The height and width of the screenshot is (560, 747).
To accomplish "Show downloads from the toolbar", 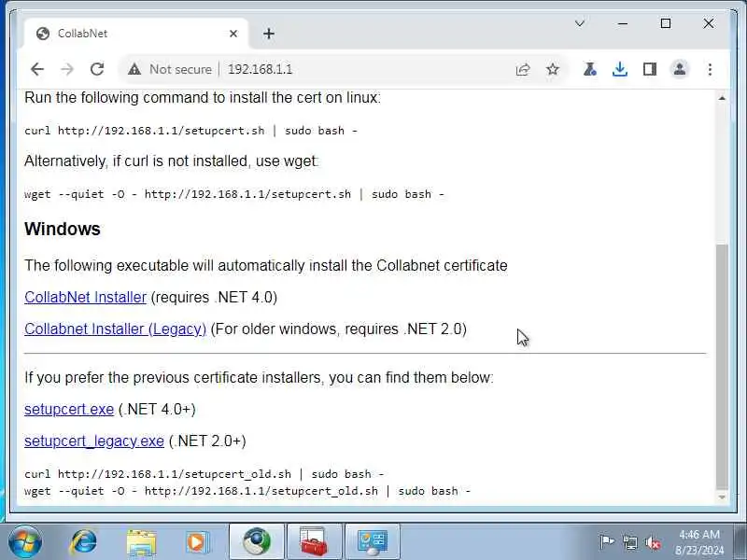I will (x=620, y=69).
